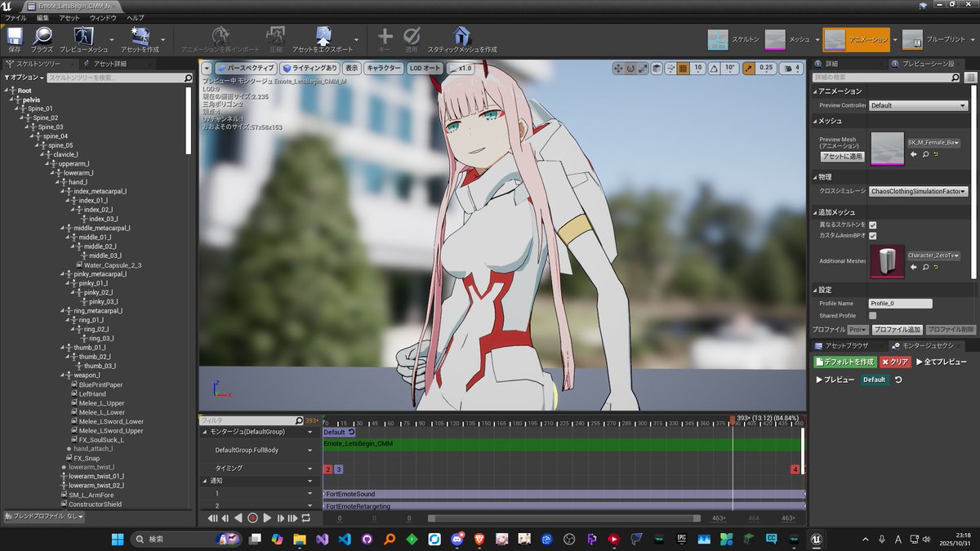Click the record button in timeline controls
This screenshot has width=980, height=551.
(252, 518)
